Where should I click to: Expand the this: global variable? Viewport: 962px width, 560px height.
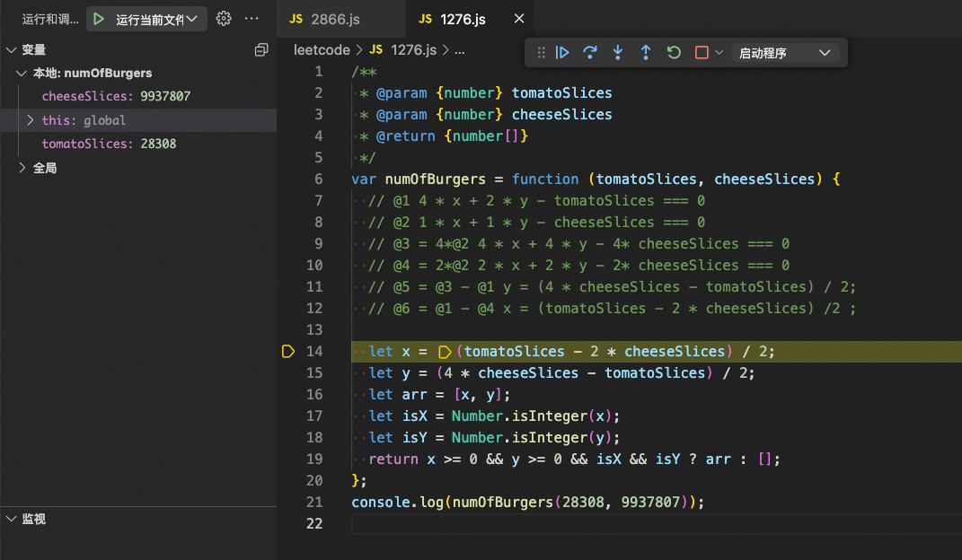pyautogui.click(x=30, y=120)
